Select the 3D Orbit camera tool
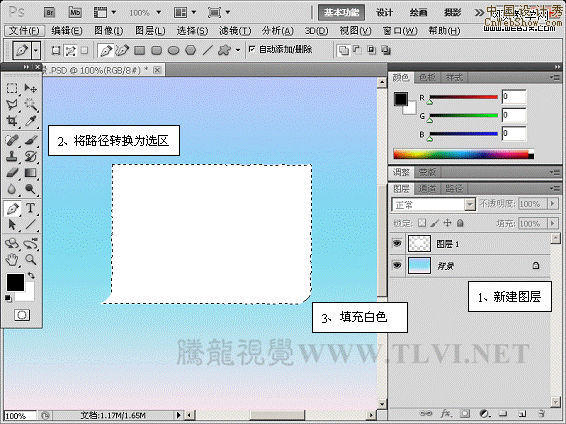Viewport: 566px width, 424px height. [x=31, y=244]
